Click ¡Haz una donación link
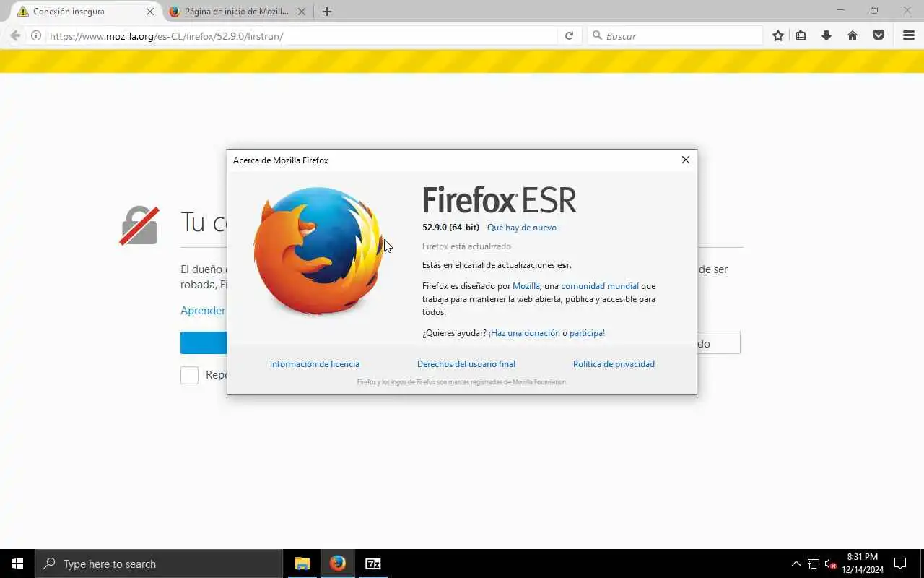 [524, 333]
